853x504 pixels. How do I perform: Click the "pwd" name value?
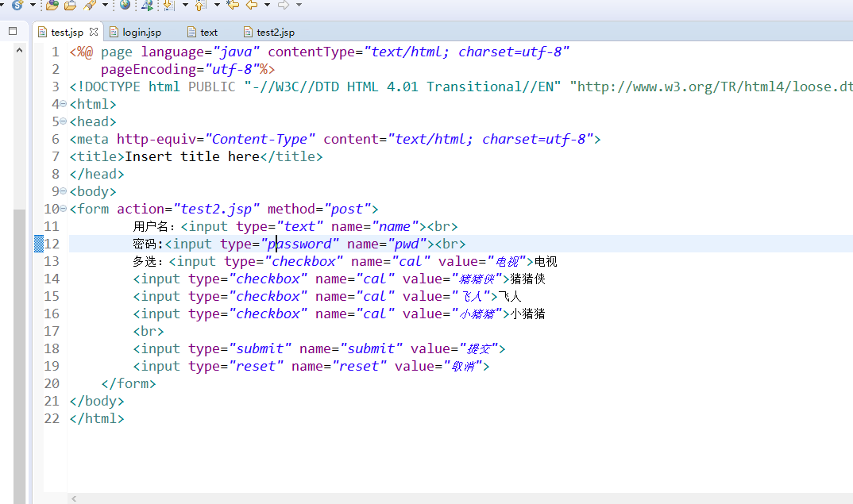tap(407, 244)
